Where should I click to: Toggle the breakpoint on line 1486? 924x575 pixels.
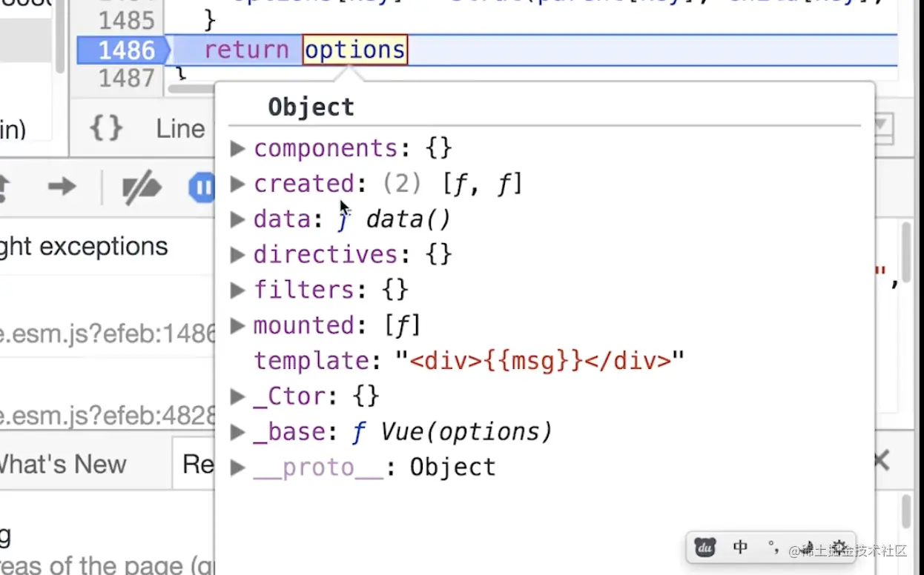coord(125,50)
